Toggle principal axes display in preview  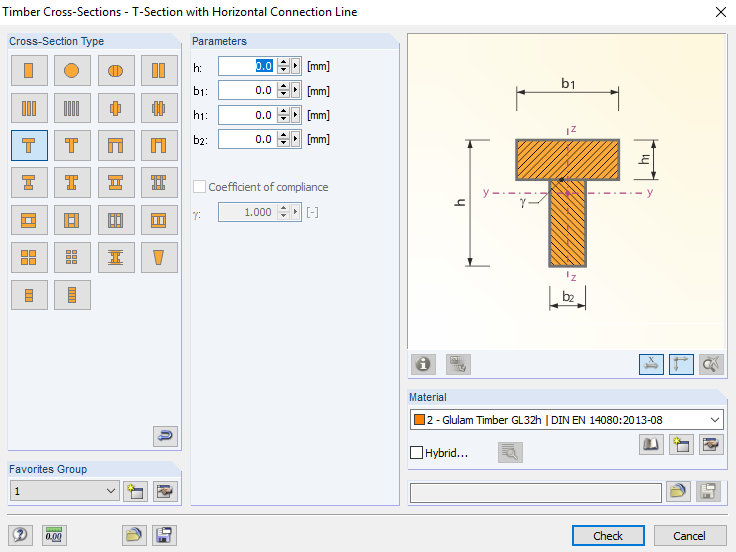[x=681, y=364]
